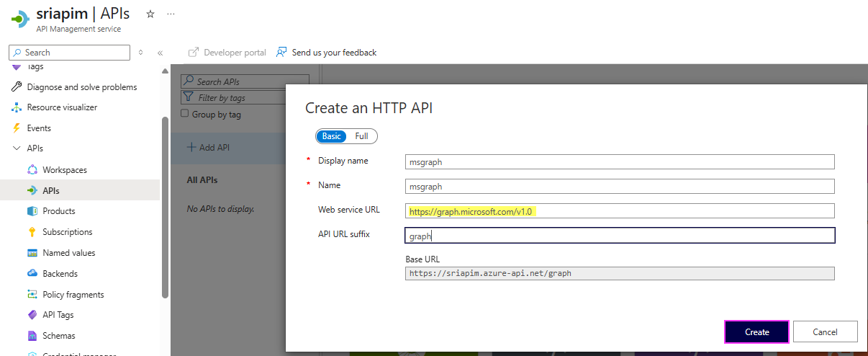Screen dimensions: 868x356
Task: Click the Named values icon
Action: [x=32, y=253]
